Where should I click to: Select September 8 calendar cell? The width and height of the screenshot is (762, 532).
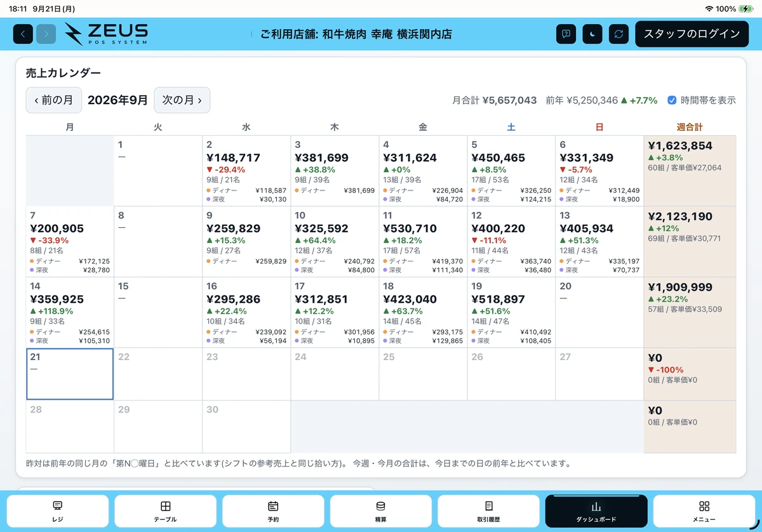(158, 241)
